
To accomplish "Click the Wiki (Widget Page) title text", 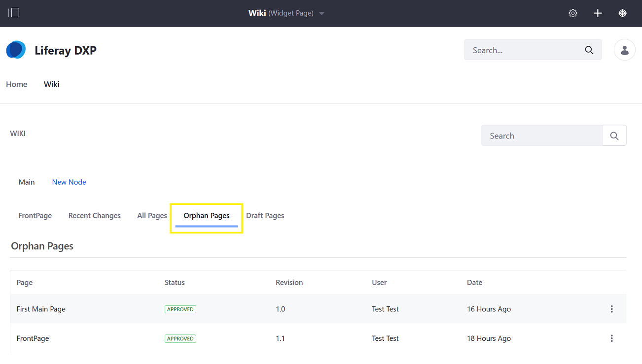I will pos(281,13).
